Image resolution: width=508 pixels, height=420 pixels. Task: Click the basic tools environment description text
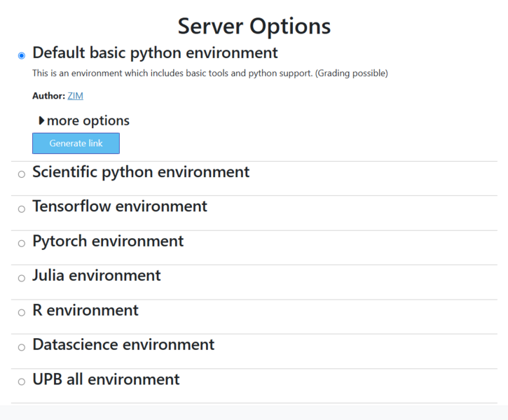pyautogui.click(x=210, y=73)
